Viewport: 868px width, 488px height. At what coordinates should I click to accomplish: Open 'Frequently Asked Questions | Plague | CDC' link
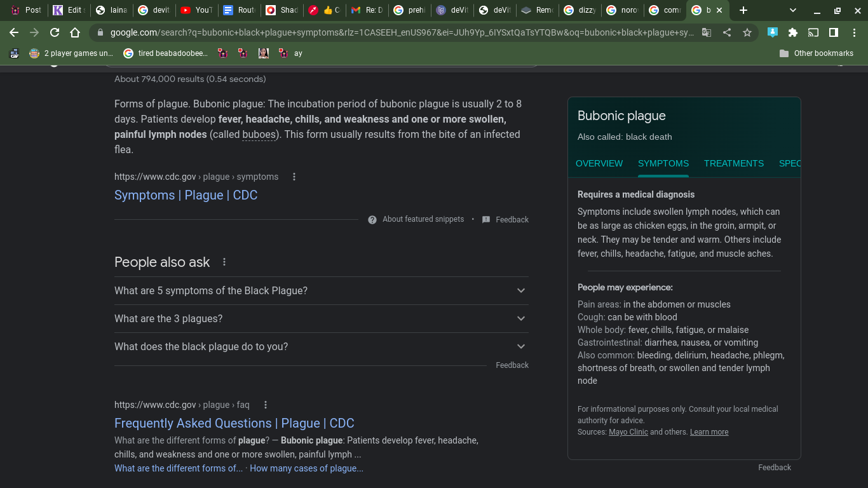coord(234,423)
